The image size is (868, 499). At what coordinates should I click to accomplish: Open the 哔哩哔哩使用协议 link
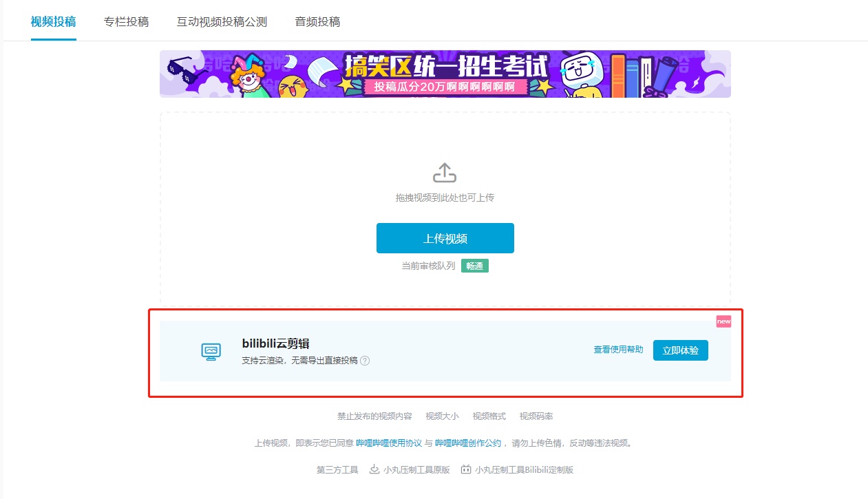(389, 443)
